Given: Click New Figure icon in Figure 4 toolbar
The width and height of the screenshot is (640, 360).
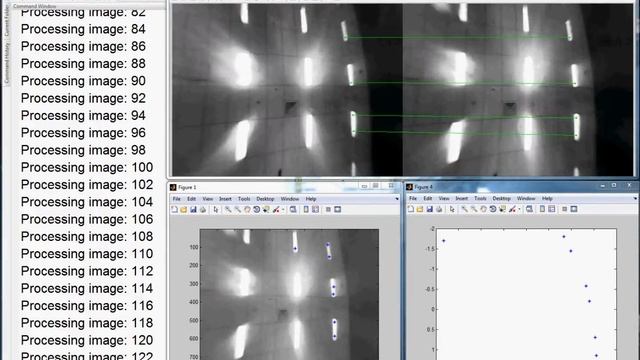Looking at the screenshot, I should click(x=411, y=209).
